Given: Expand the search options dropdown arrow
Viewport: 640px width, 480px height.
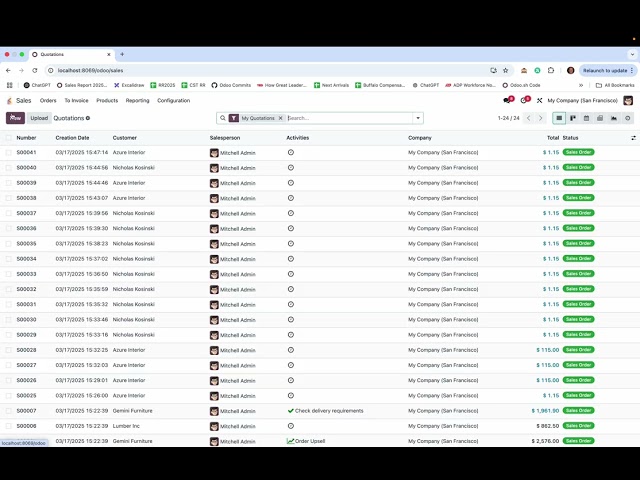Looking at the screenshot, I should coord(418,118).
